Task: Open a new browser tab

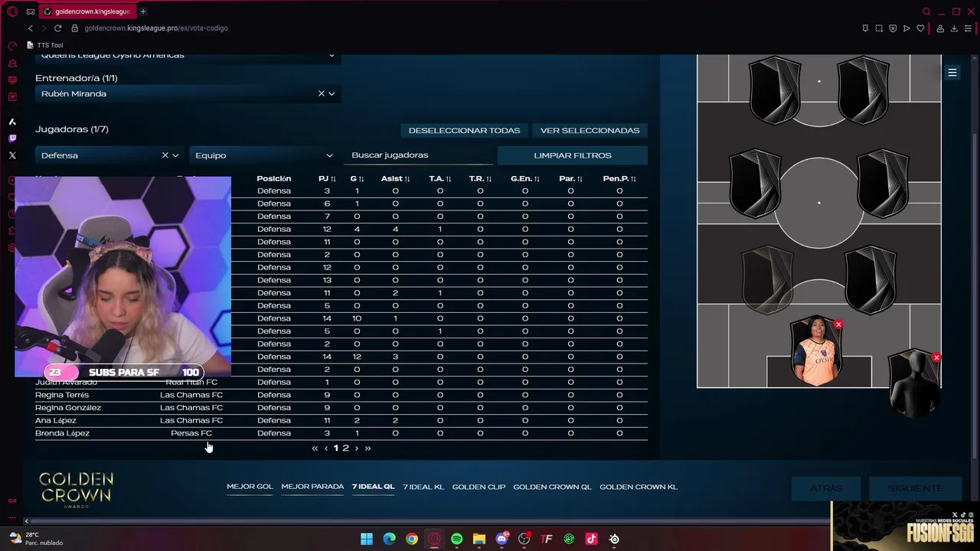Action: [x=143, y=11]
